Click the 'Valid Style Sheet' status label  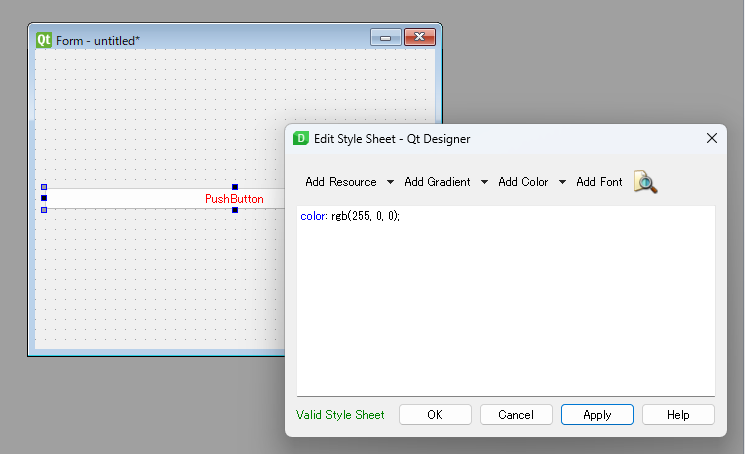pyautogui.click(x=340, y=415)
